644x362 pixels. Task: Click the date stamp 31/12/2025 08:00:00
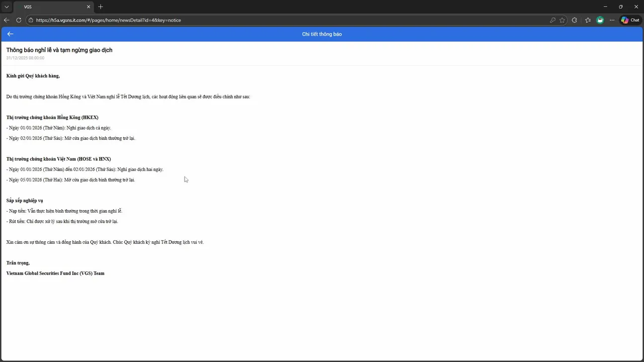click(x=25, y=58)
